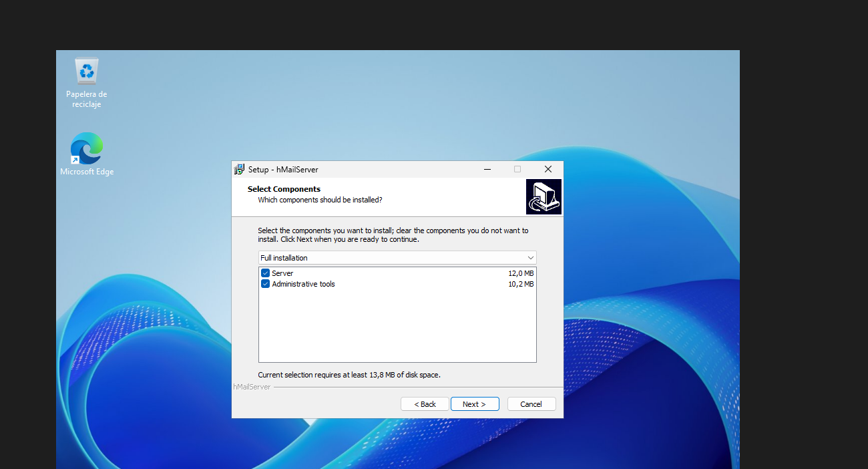The width and height of the screenshot is (868, 469).
Task: Uncheck the Server component checkbox
Action: click(x=265, y=273)
